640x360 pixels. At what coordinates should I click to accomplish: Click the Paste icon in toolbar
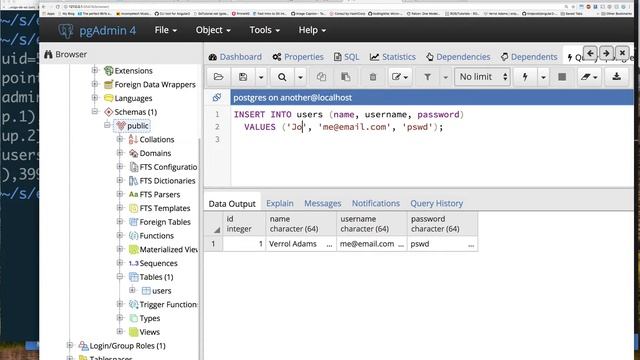(x=346, y=77)
